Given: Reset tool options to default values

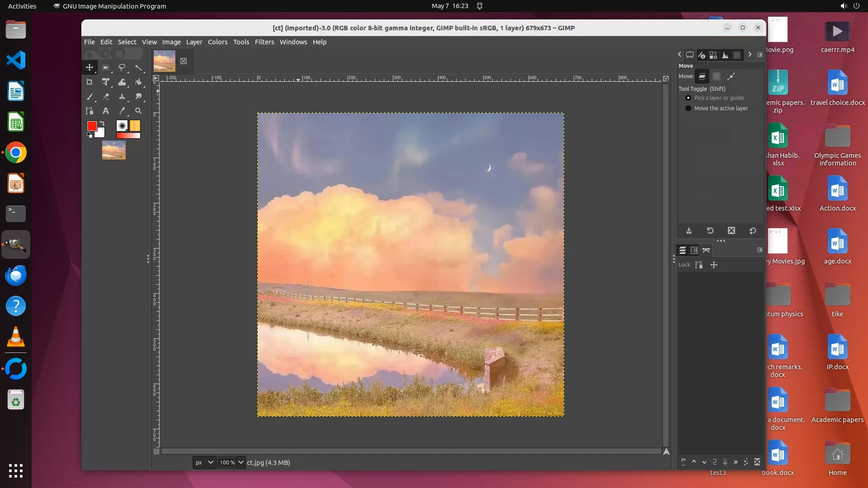Looking at the screenshot, I should tap(753, 231).
